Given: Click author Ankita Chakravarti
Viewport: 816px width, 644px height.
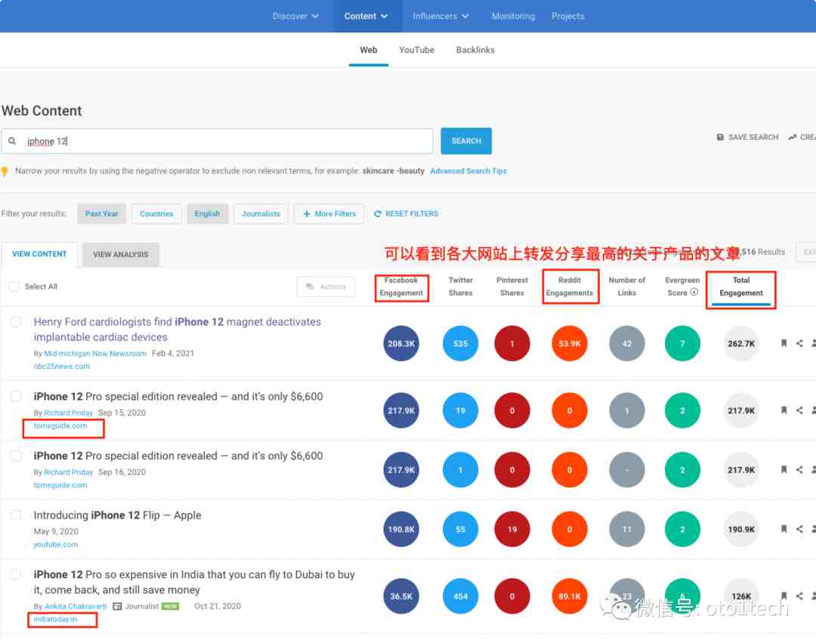Looking at the screenshot, I should coord(76,606).
